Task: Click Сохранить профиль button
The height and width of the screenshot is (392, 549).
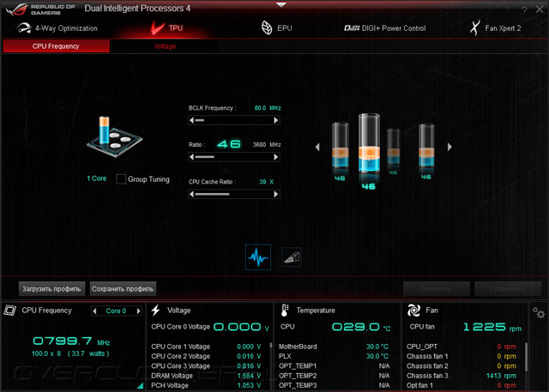Action: point(123,289)
